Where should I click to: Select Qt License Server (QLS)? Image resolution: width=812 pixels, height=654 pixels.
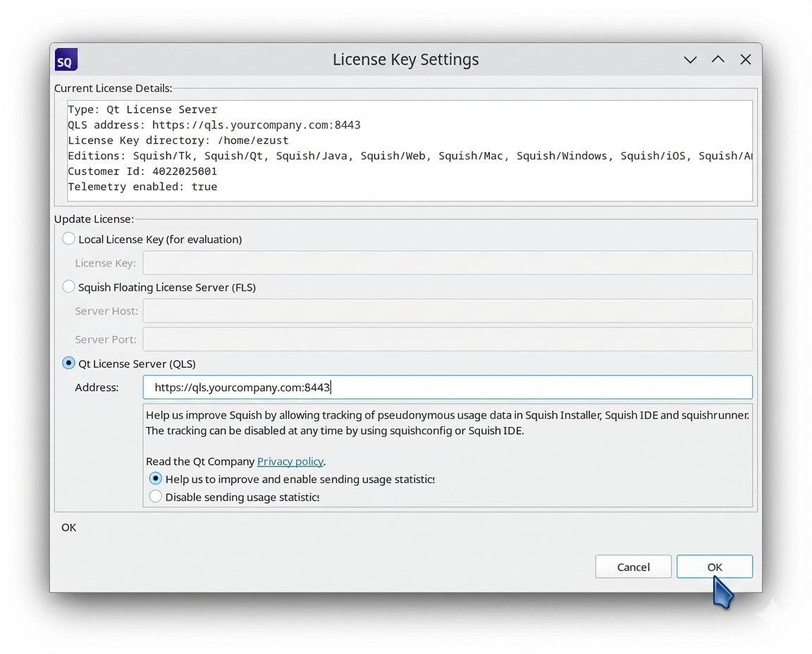coord(68,363)
